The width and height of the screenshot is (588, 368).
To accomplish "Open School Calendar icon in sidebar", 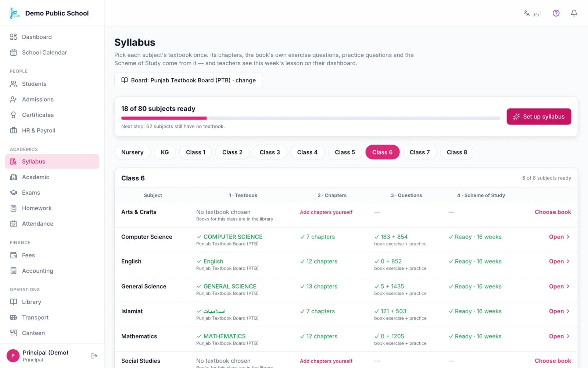I will pyautogui.click(x=14, y=52).
